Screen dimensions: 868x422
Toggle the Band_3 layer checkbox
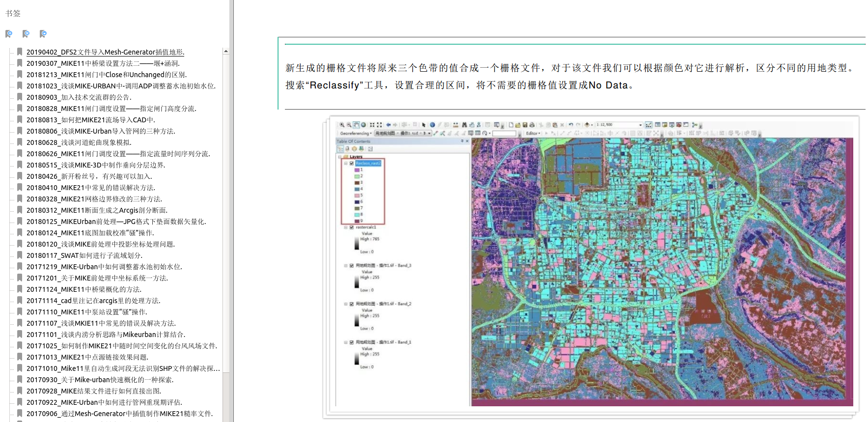(x=352, y=266)
